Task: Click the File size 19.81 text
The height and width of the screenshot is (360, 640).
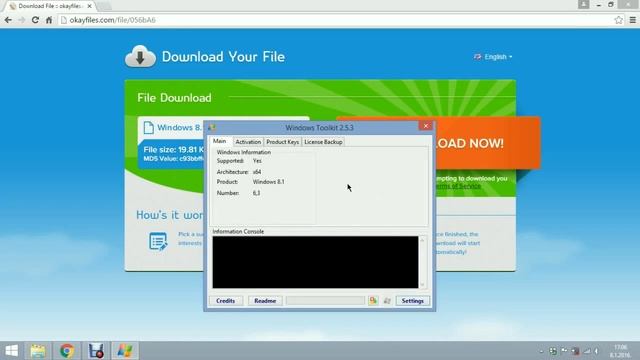Action: (x=173, y=150)
